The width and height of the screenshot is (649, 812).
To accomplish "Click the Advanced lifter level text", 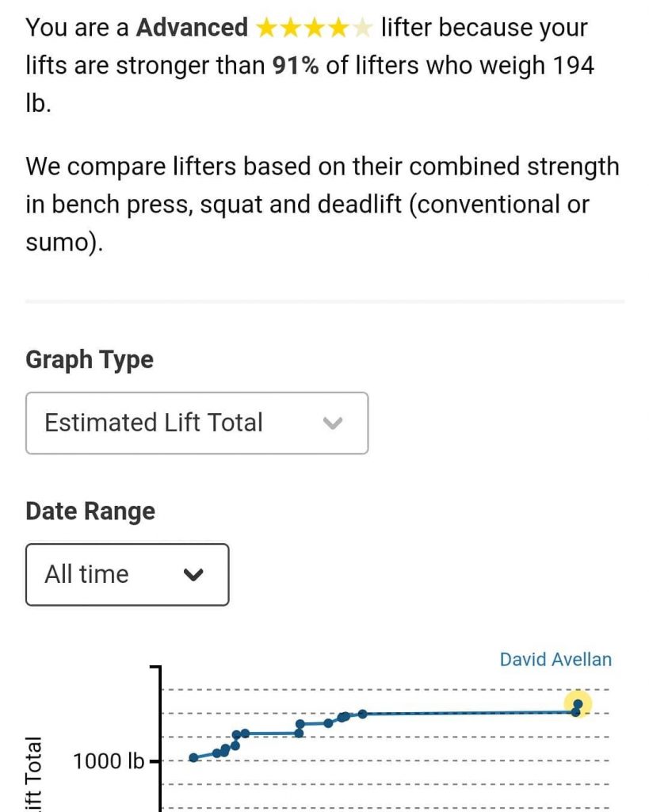I will point(192,28).
